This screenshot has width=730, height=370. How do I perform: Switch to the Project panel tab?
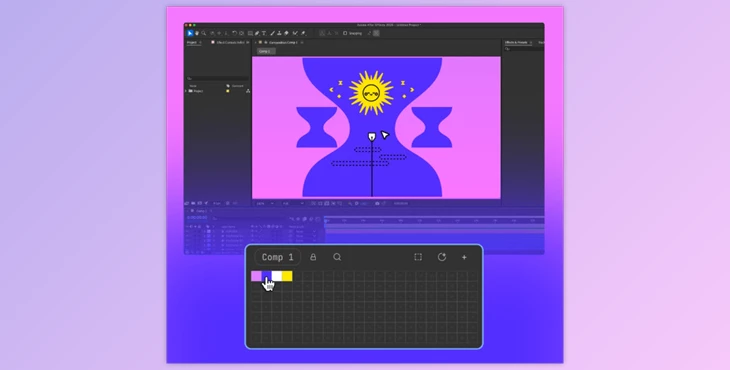click(191, 42)
